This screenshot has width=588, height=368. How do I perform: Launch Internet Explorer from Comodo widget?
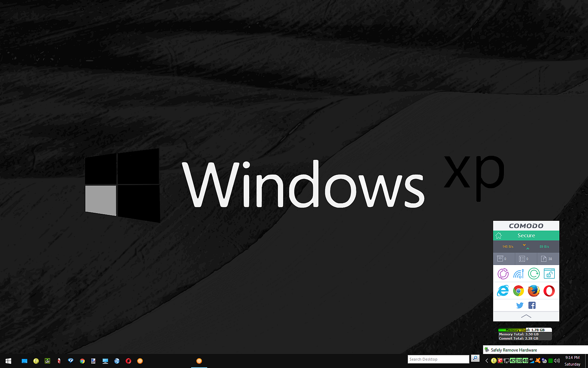click(x=503, y=291)
